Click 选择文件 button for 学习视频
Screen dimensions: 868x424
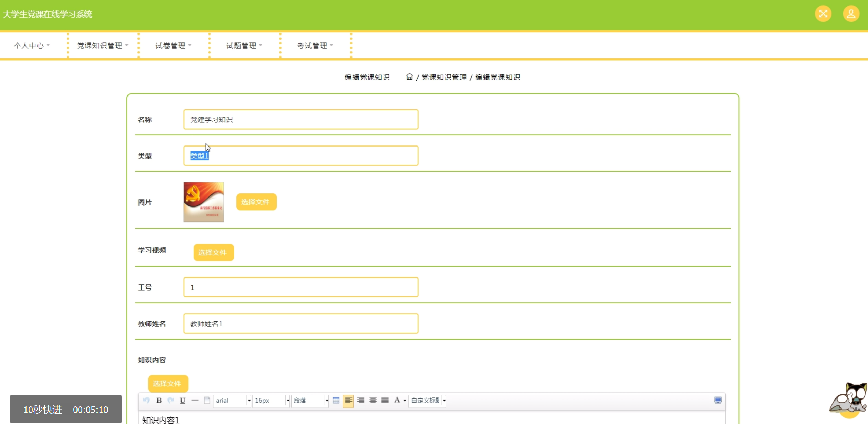(213, 252)
